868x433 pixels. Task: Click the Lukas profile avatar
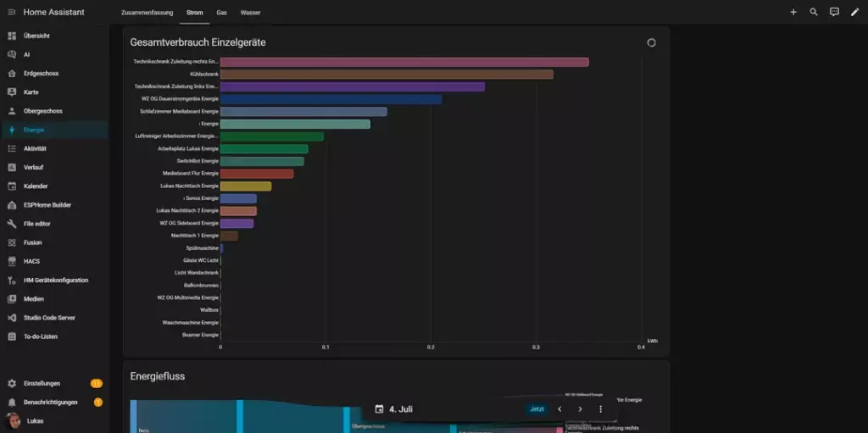click(12, 421)
